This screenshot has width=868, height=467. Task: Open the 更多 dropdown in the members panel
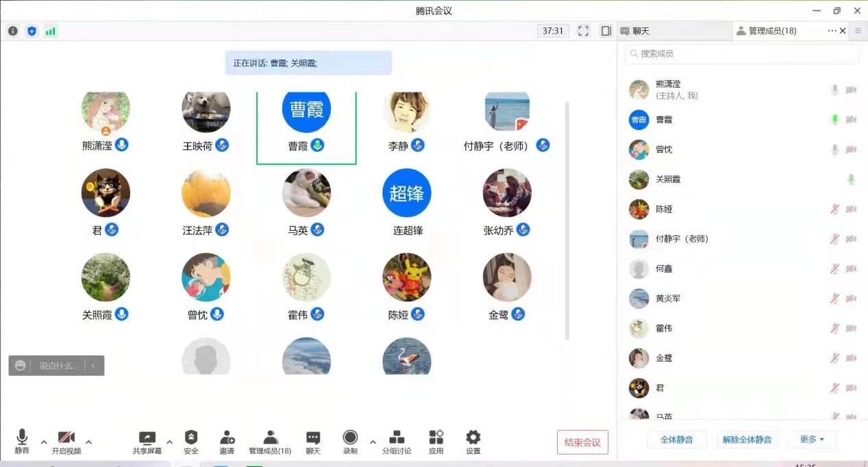click(x=812, y=440)
